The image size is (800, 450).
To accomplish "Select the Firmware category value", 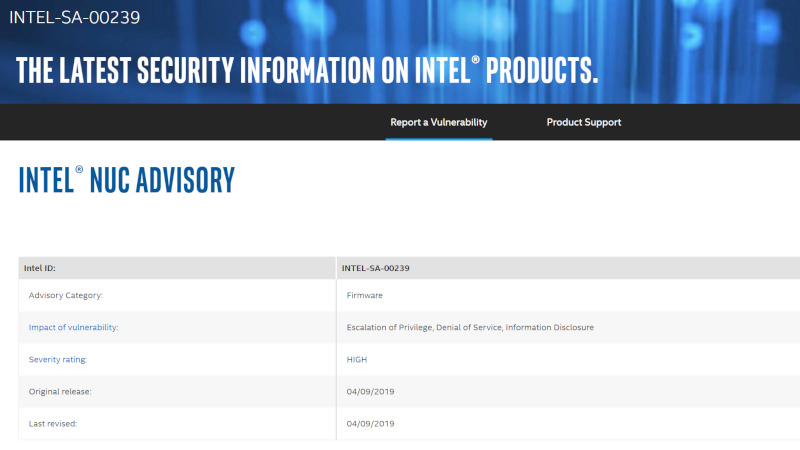I will point(364,295).
